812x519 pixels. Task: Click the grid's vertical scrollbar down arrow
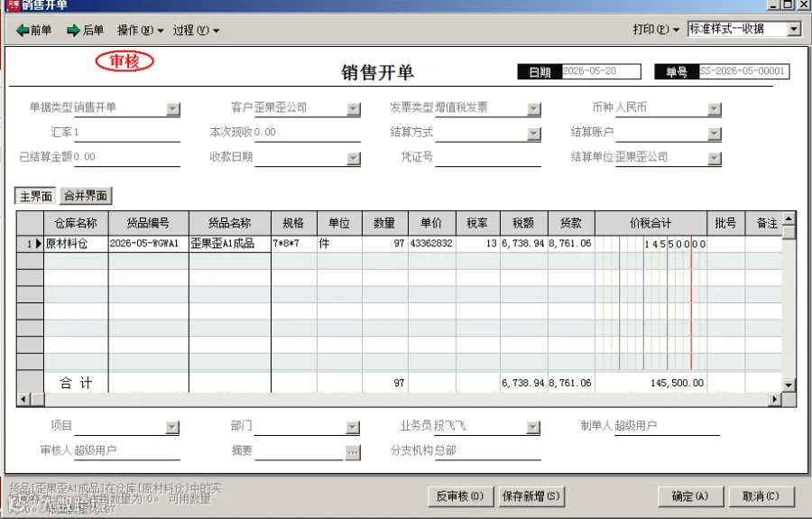[x=789, y=385]
